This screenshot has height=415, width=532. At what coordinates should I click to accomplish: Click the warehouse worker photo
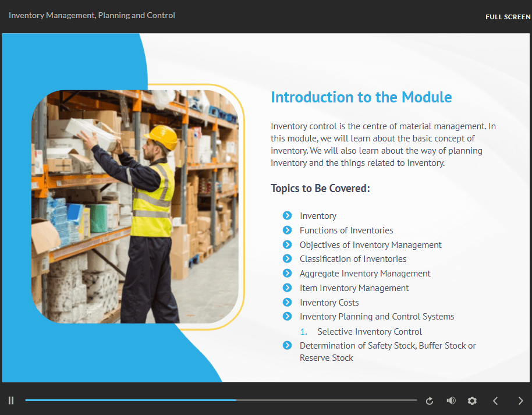[135, 206]
